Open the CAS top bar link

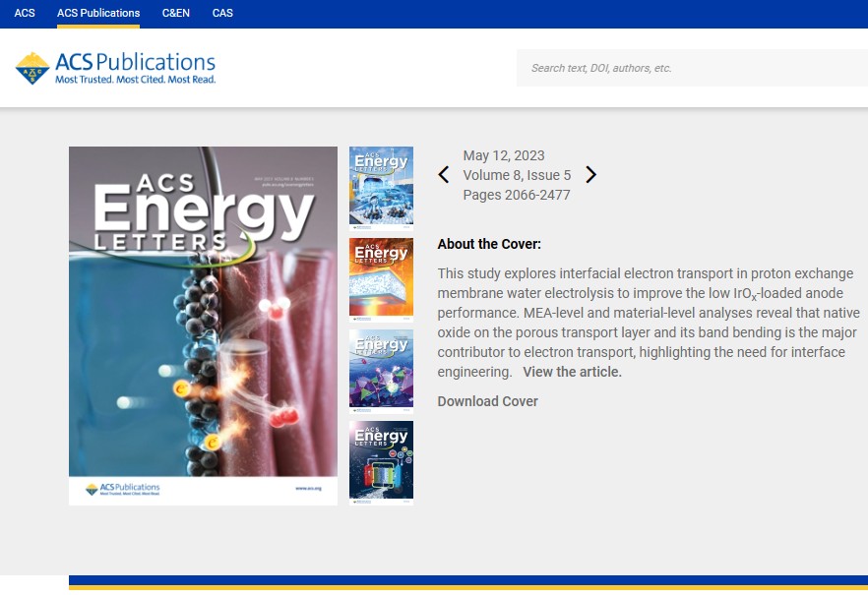222,13
